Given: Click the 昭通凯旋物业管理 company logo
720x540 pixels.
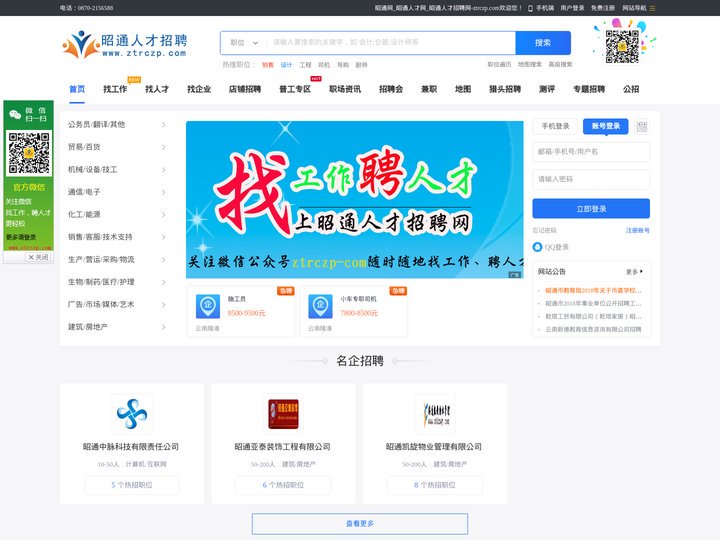Looking at the screenshot, I should (x=435, y=414).
